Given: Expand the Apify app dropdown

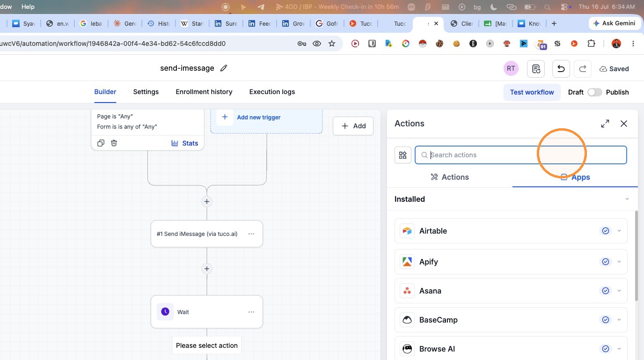Looking at the screenshot, I should pos(619,262).
